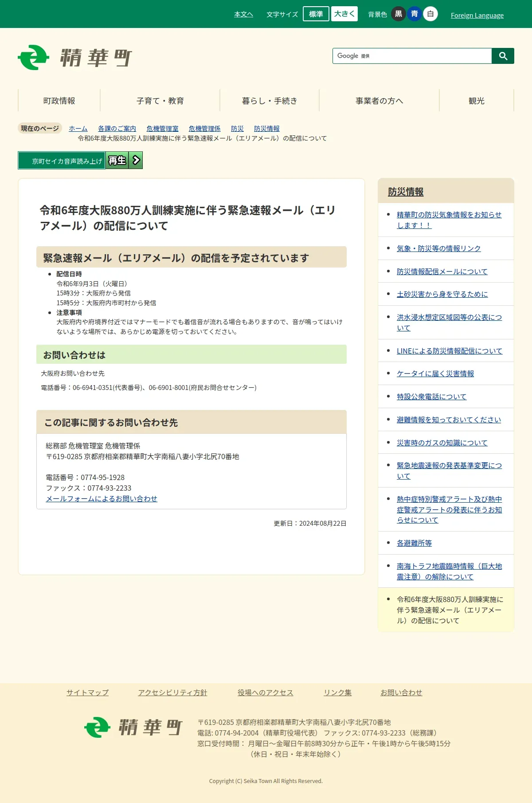This screenshot has height=803, width=532.
Task: Click the footer Seika Town logo
Action: pos(133,727)
